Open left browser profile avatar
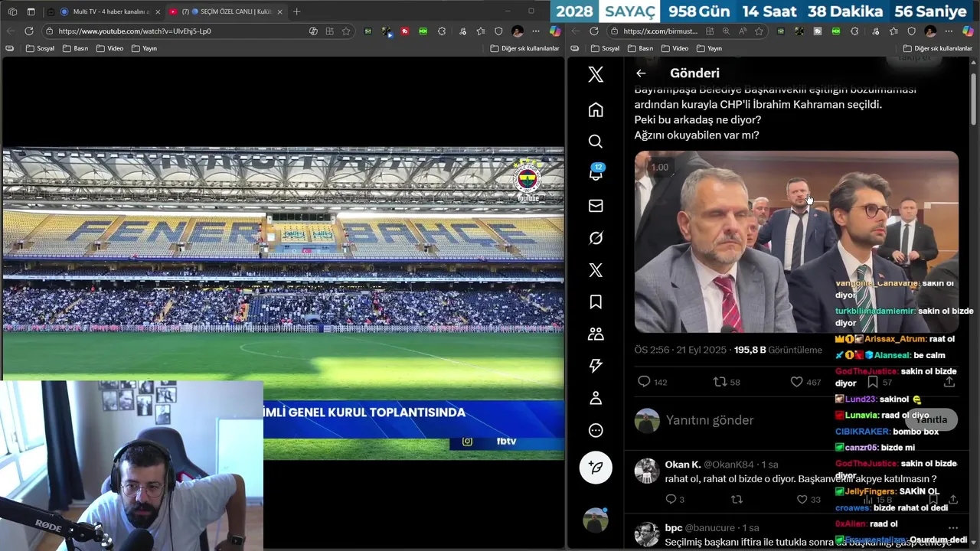The width and height of the screenshot is (980, 551). (518, 31)
